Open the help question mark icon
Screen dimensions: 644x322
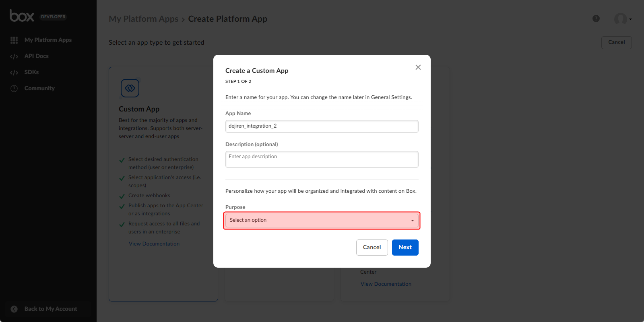[x=596, y=19]
